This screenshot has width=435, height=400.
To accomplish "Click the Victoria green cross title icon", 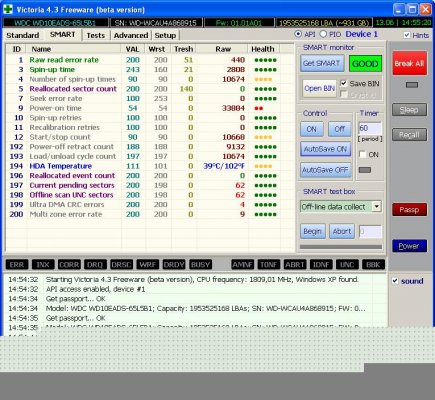I will tap(8, 9).
